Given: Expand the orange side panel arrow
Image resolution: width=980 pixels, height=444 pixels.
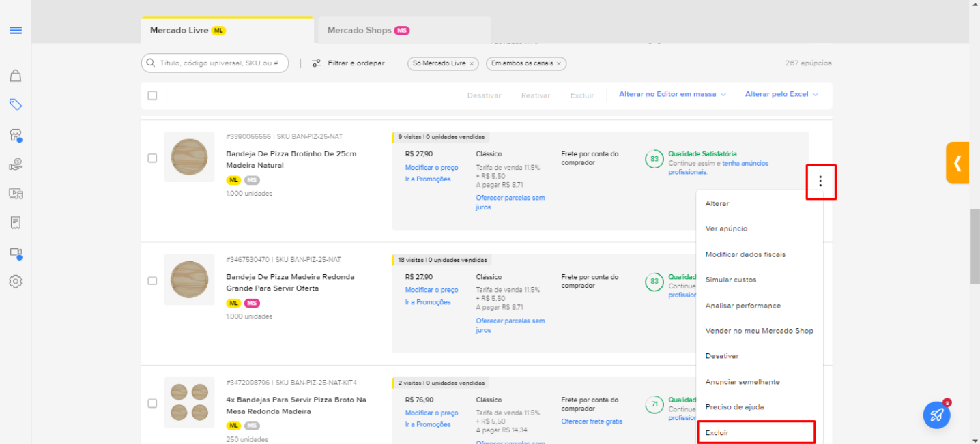Looking at the screenshot, I should coord(957,163).
